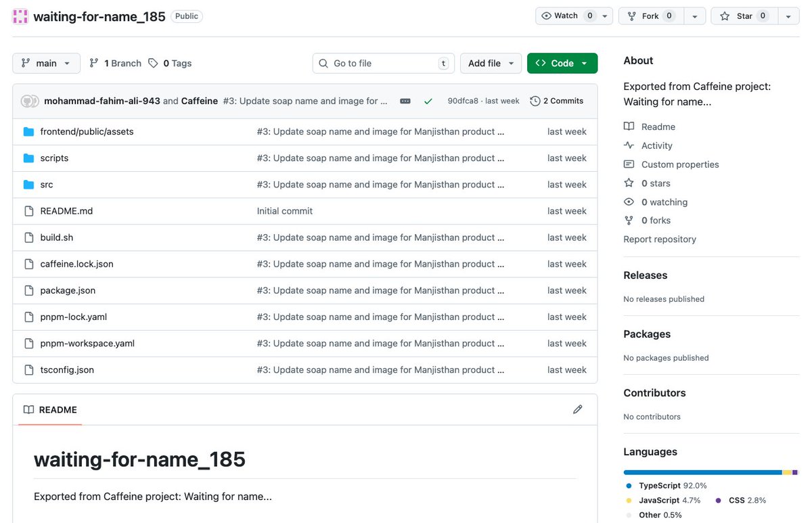Image resolution: width=812 pixels, height=523 pixels.
Task: Open commit hash 90dfca8
Action: point(463,101)
